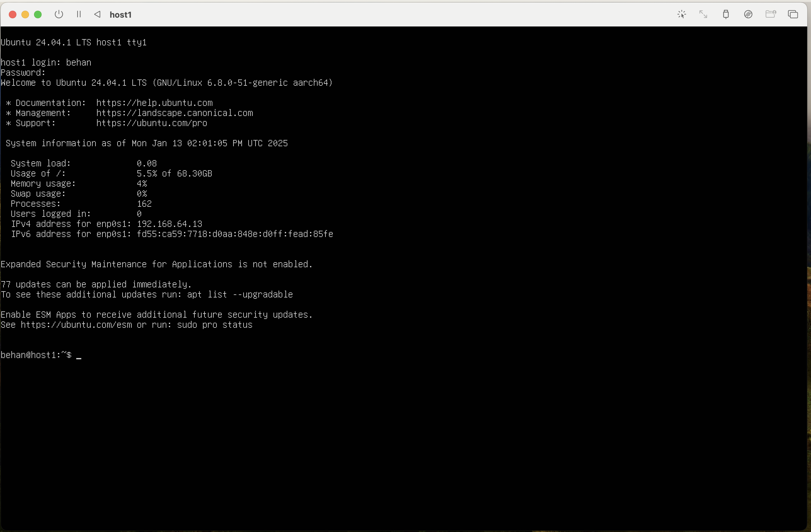Open the CD/DVD drive image icon

tap(748, 14)
